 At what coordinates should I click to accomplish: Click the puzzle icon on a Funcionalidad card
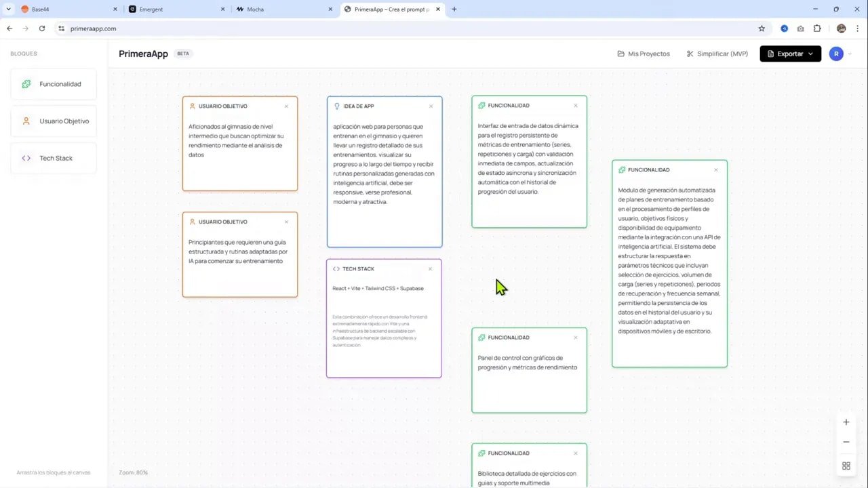pos(481,105)
